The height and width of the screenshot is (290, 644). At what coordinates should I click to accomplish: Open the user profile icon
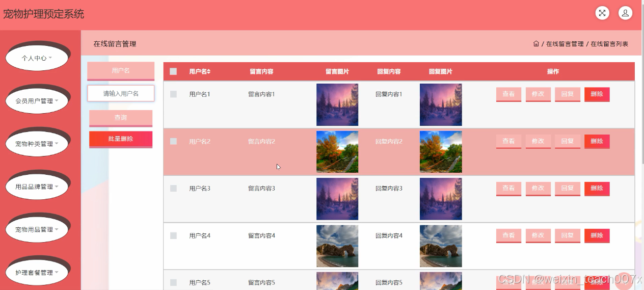pyautogui.click(x=625, y=13)
